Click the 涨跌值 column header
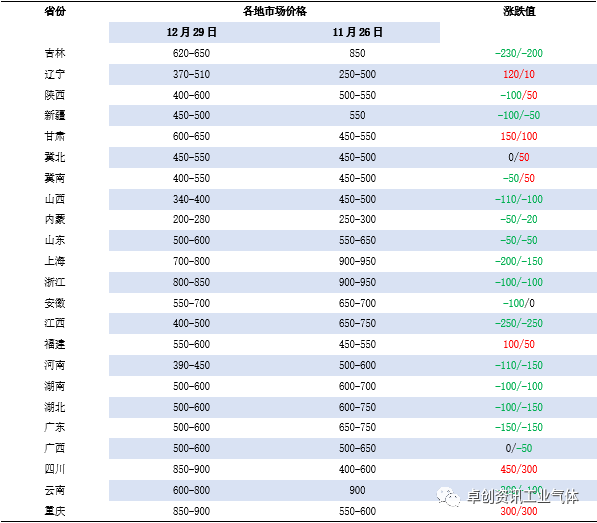Image resolution: width=597 pixels, height=523 pixels. tap(519, 11)
